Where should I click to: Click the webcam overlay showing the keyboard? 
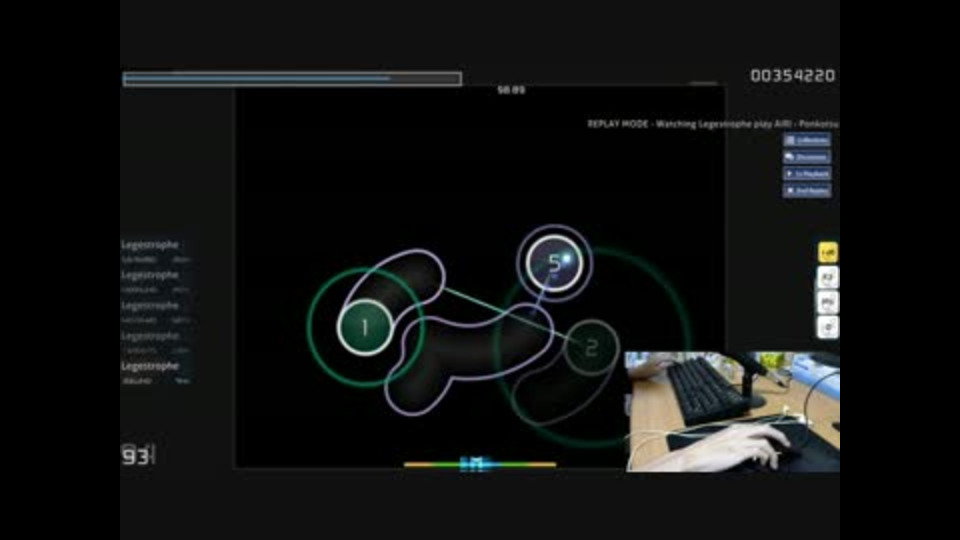tap(732, 411)
